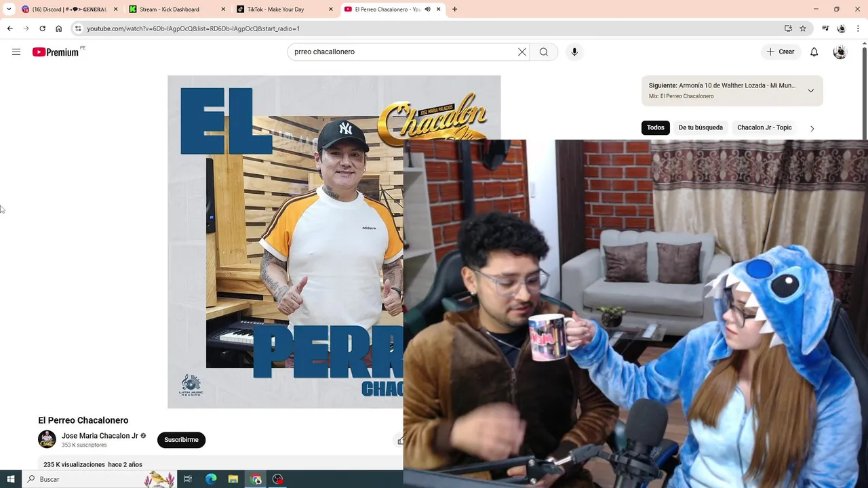Close the El Perreo Chacalonero tab
This screenshot has width=868, height=488.
click(439, 9)
